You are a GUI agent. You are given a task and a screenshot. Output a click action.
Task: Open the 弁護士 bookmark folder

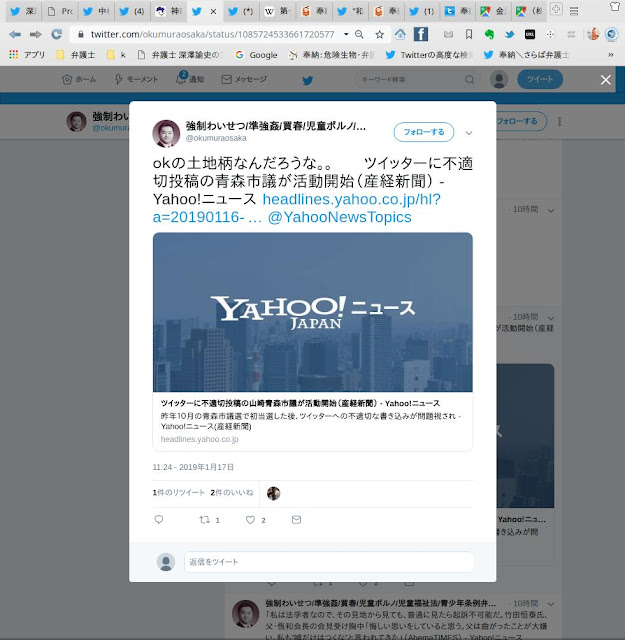tap(76, 55)
